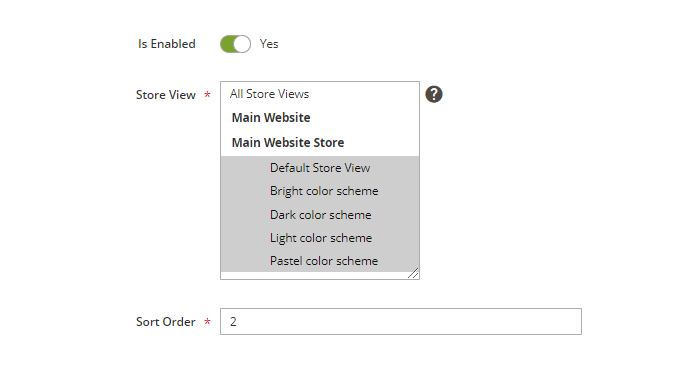This screenshot has height=373, width=685.
Task: Toggle the Is Enabled switch off
Action: click(x=235, y=44)
